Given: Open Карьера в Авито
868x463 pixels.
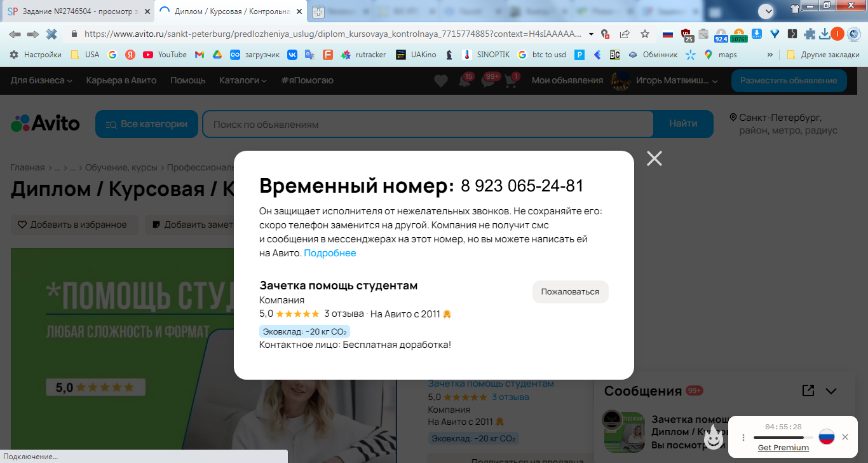Looking at the screenshot, I should coord(121,81).
